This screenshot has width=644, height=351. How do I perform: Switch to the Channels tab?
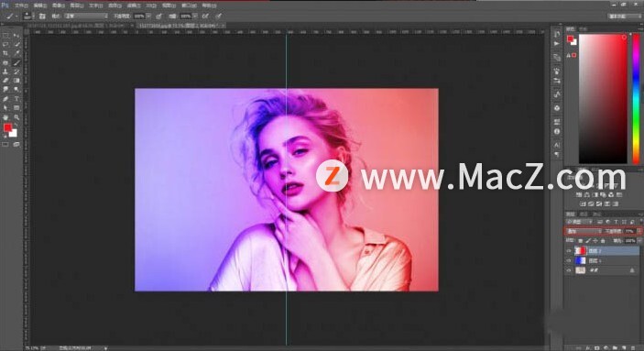tap(584, 214)
